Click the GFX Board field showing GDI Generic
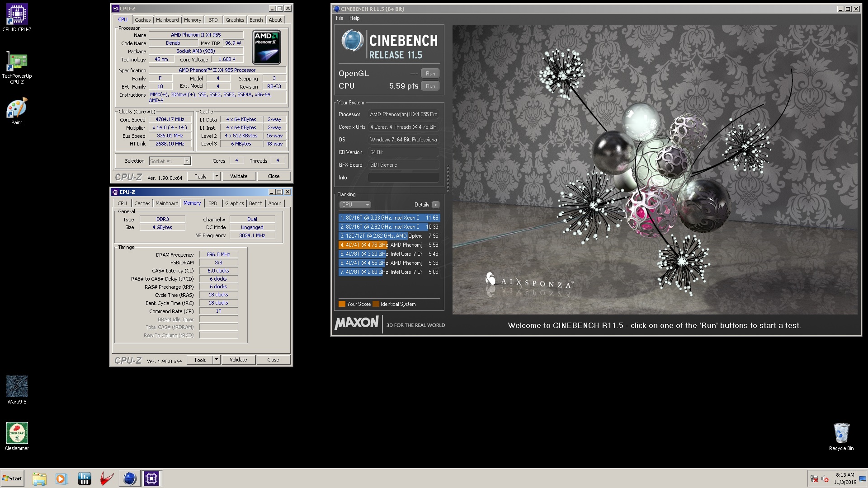This screenshot has width=868, height=488. 403,165
